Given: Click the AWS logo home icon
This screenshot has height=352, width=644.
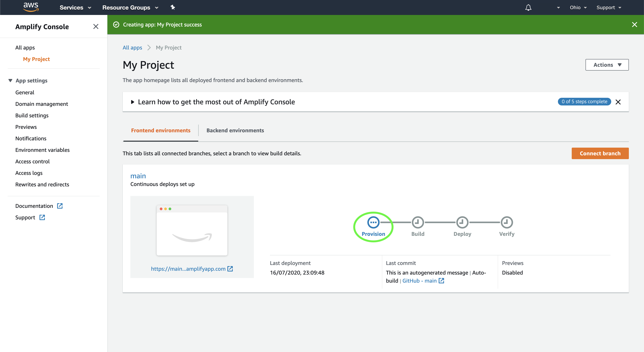Looking at the screenshot, I should coord(31,7).
